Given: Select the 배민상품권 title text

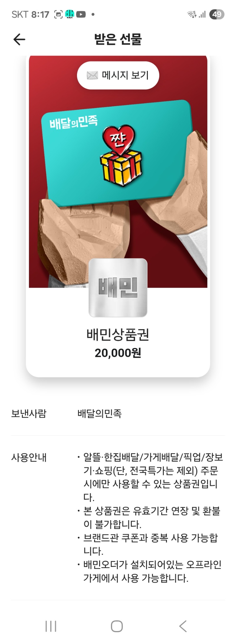Looking at the screenshot, I should pos(118,335).
